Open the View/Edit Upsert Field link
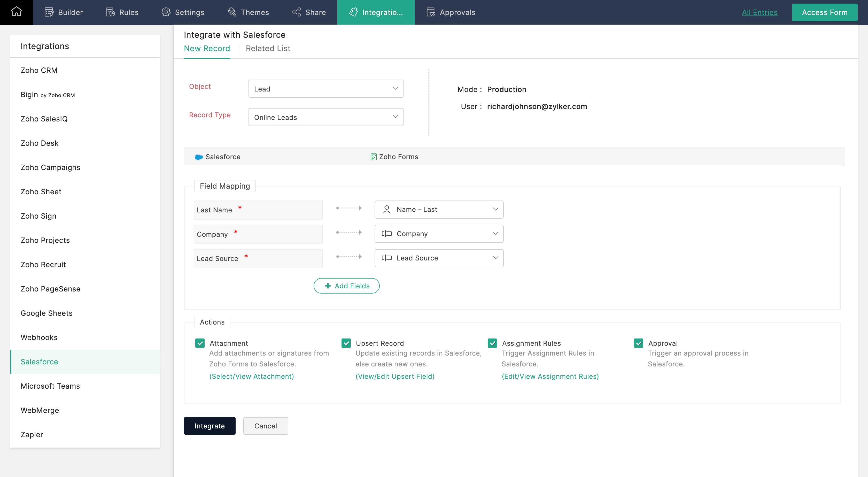This screenshot has height=477, width=868. pyautogui.click(x=395, y=376)
